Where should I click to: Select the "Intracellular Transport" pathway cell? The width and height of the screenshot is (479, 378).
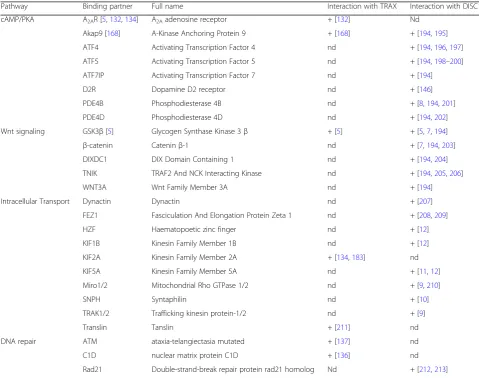tap(35, 201)
